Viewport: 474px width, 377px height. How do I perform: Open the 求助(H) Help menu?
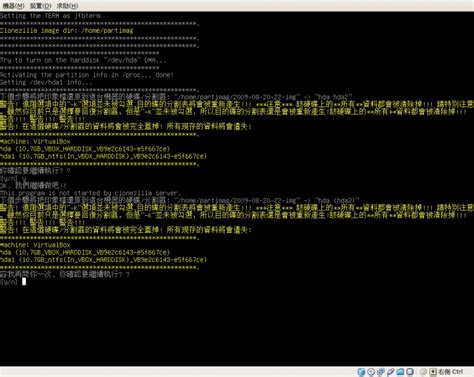coord(68,6)
